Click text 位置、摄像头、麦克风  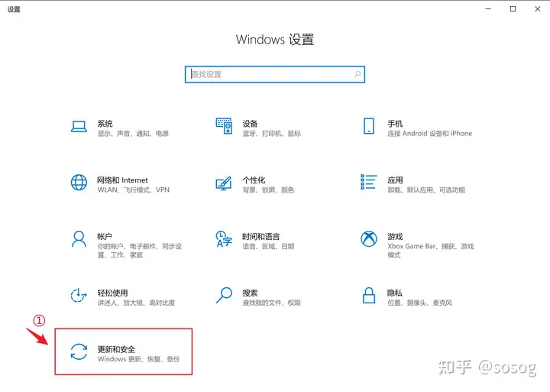pyautogui.click(x=420, y=303)
